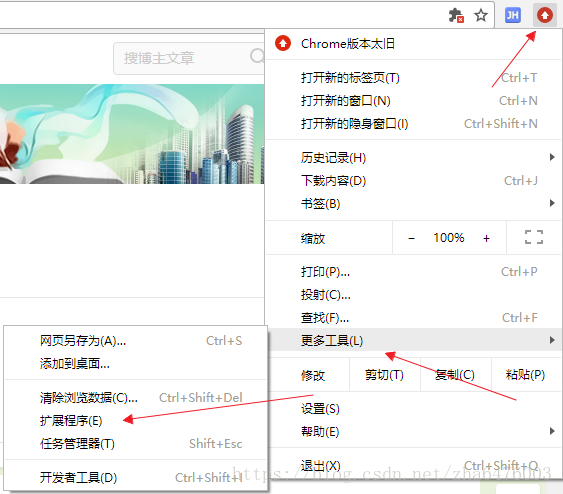Open 下载内容(D)
This screenshot has width=563, height=494.
(x=413, y=181)
